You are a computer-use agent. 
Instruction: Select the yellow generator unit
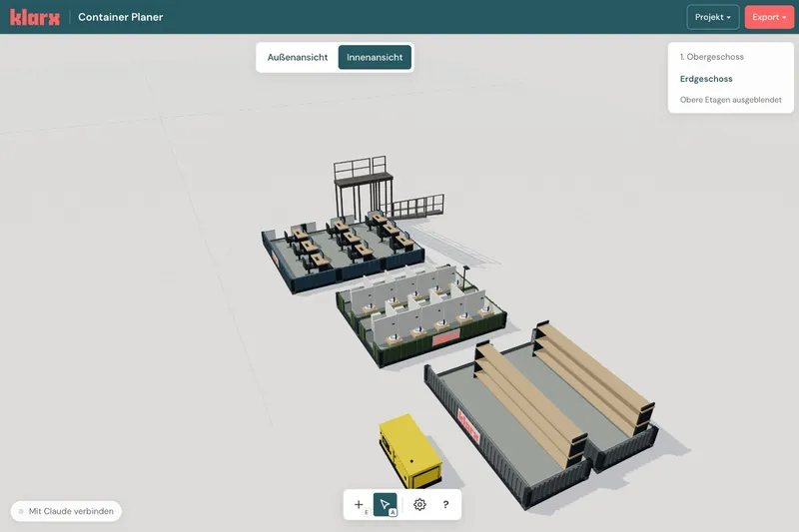[x=409, y=450]
